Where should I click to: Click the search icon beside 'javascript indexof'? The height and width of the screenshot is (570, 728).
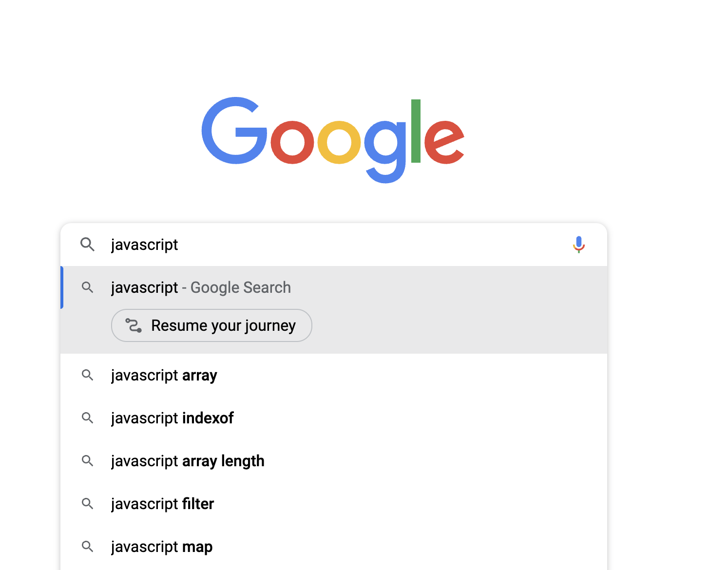click(x=88, y=418)
